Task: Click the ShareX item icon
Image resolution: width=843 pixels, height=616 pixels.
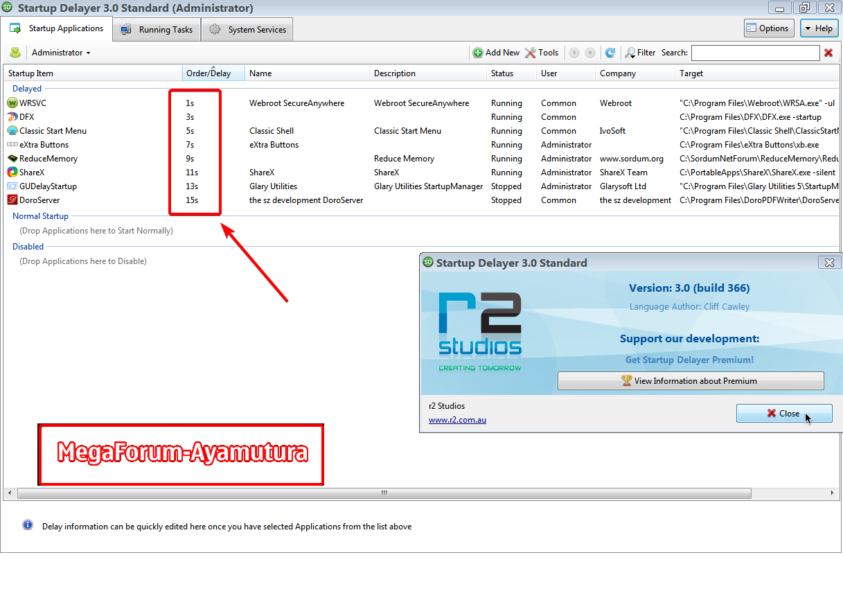Action: (x=12, y=173)
